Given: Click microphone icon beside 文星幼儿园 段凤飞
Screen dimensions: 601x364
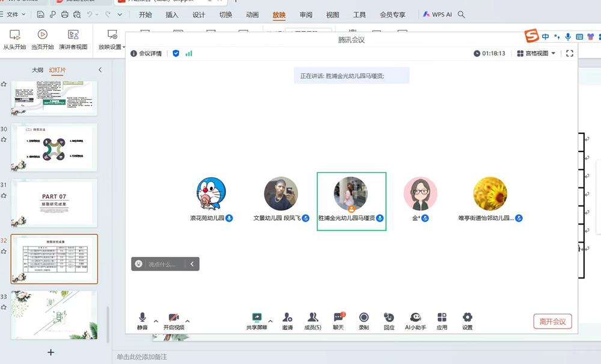Looking at the screenshot, I should click(x=306, y=218).
